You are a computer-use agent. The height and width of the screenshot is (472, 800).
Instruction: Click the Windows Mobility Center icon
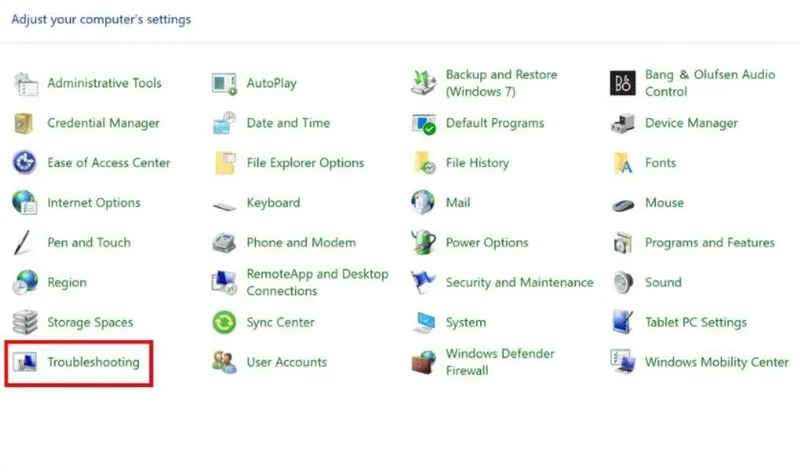pyautogui.click(x=622, y=362)
